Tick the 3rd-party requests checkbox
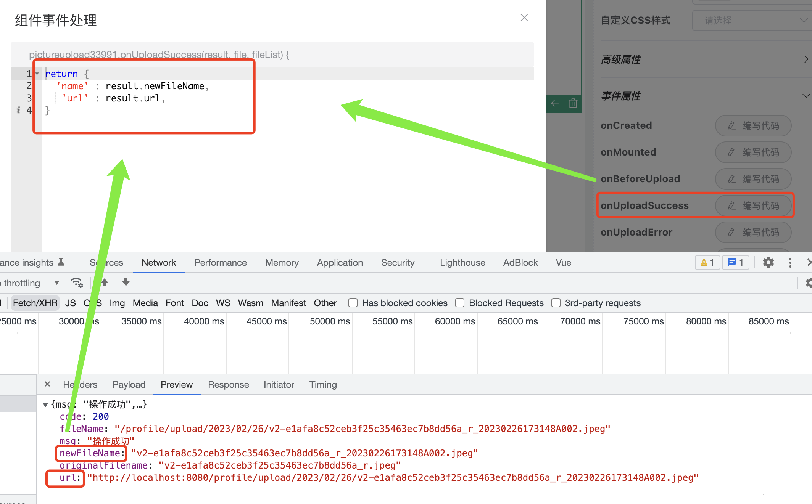812x504 pixels. (556, 303)
